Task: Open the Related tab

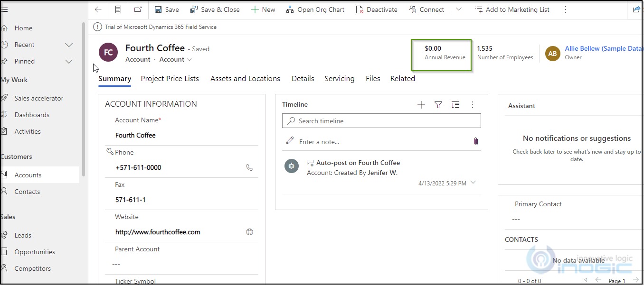Action: coord(403,79)
